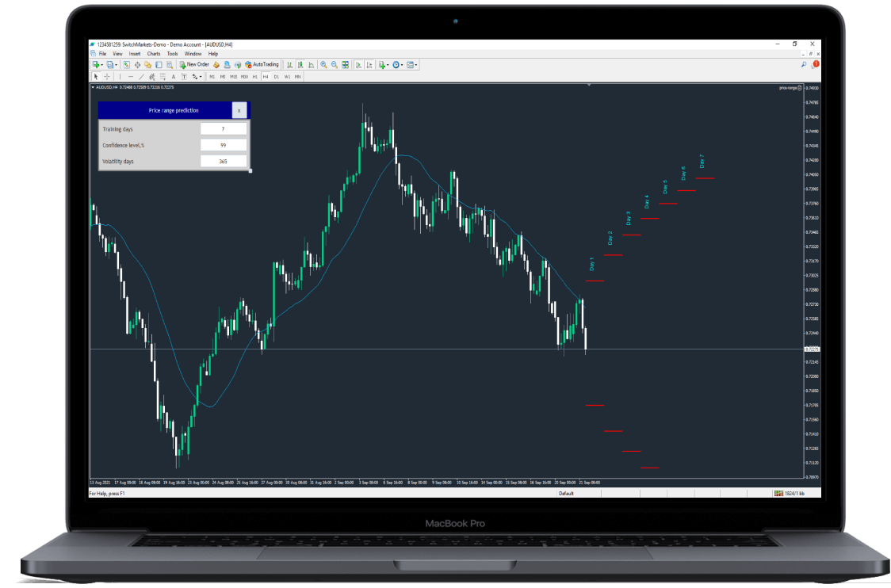
Task: Expand the Templates dropdown arrow
Action: click(416, 65)
